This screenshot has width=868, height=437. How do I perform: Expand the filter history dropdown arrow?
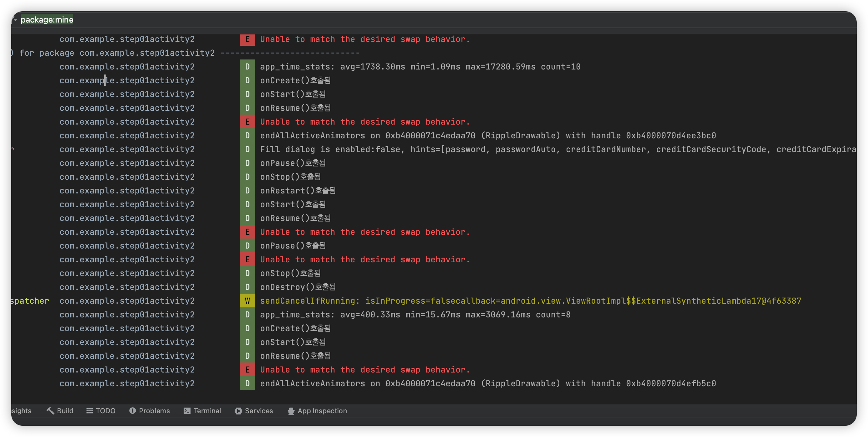click(x=14, y=20)
